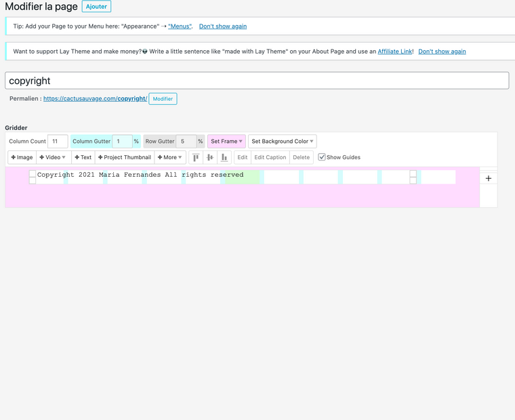Select the Copyright 2021 text block
515x420 pixels.
(x=140, y=175)
